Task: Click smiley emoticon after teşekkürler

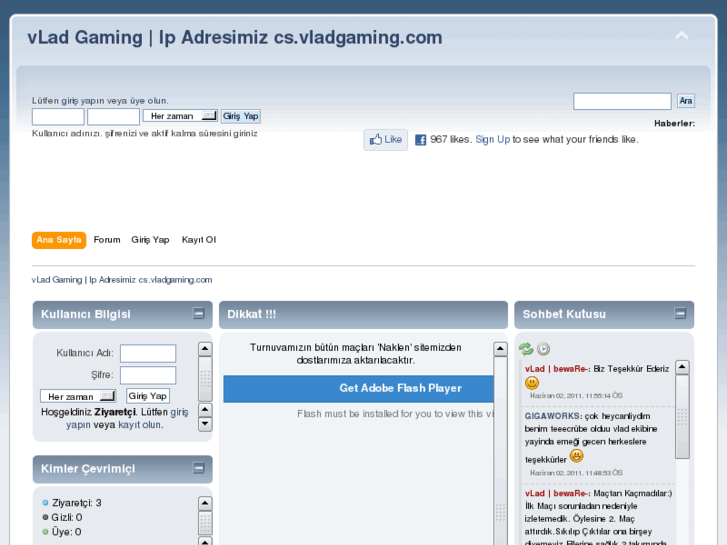Action: point(576,455)
